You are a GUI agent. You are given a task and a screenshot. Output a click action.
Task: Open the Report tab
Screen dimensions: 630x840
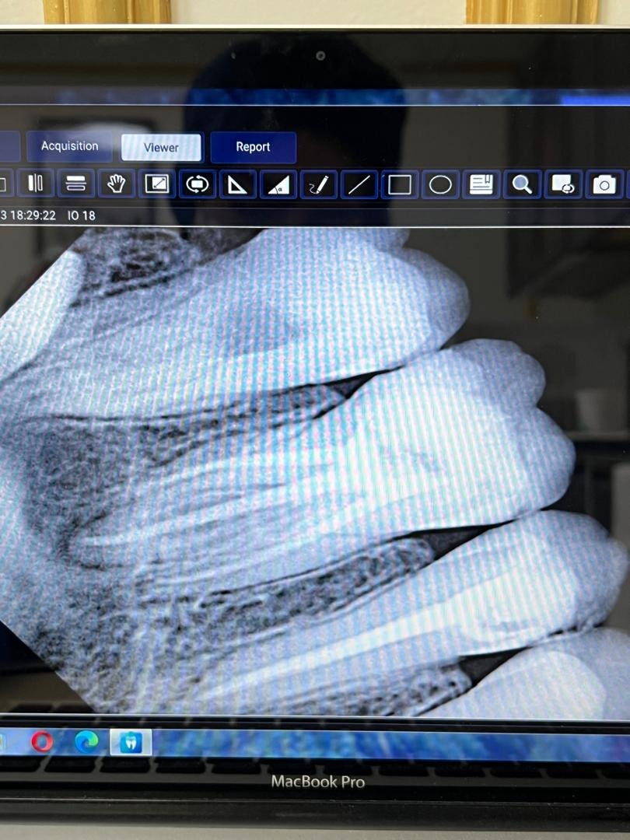click(x=253, y=147)
